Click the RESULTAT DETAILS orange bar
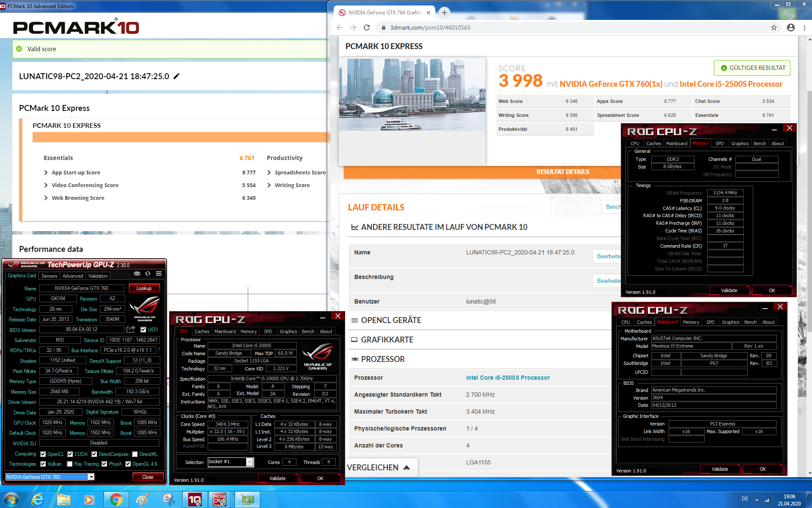This screenshot has width=812, height=508. tap(482, 172)
